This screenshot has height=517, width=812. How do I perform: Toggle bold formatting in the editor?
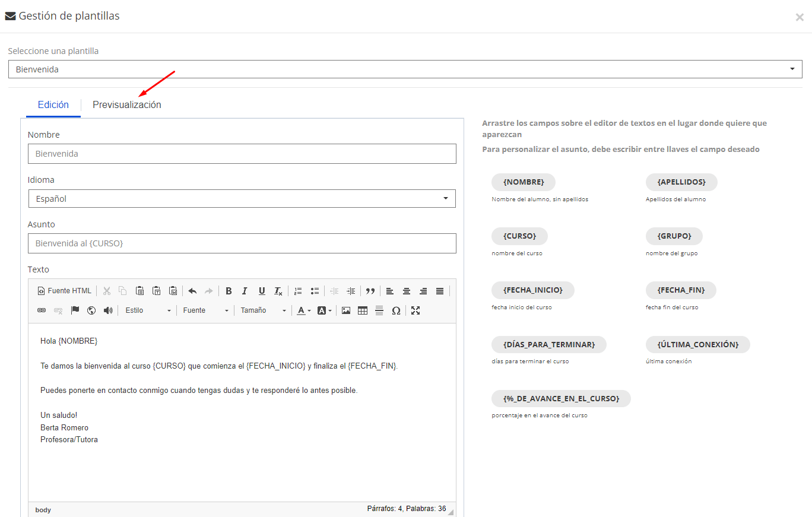tap(229, 291)
